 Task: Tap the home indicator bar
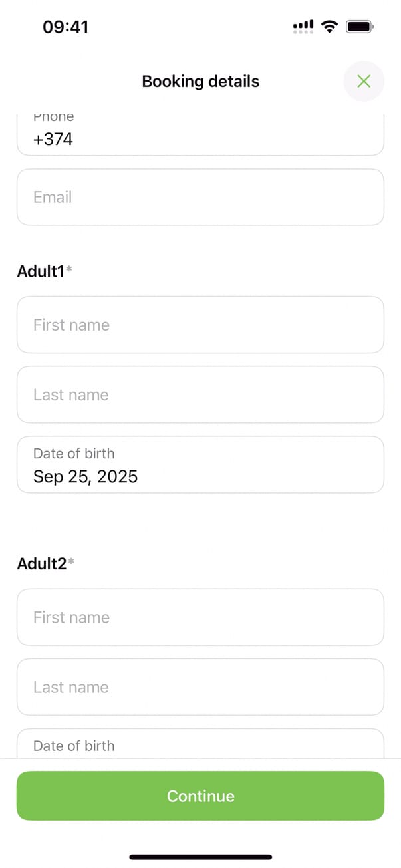tap(200, 857)
